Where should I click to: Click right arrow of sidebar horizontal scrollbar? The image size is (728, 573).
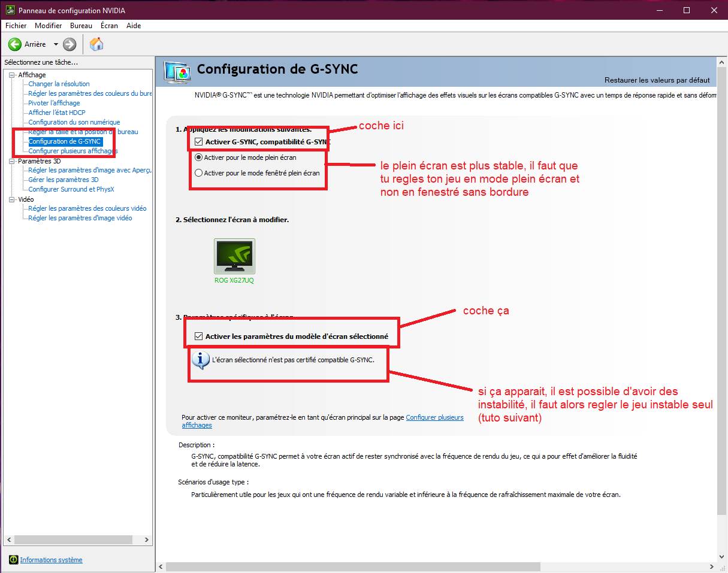point(147,539)
